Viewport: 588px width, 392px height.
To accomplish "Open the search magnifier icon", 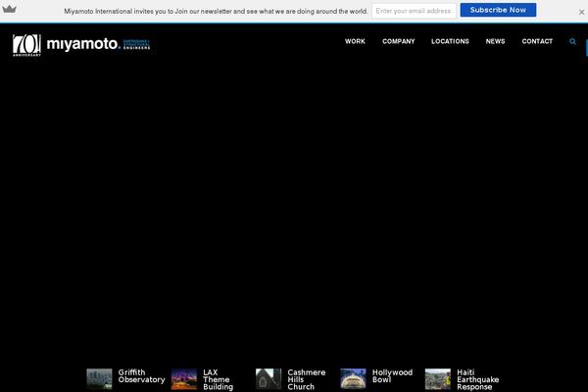I will [x=572, y=41].
